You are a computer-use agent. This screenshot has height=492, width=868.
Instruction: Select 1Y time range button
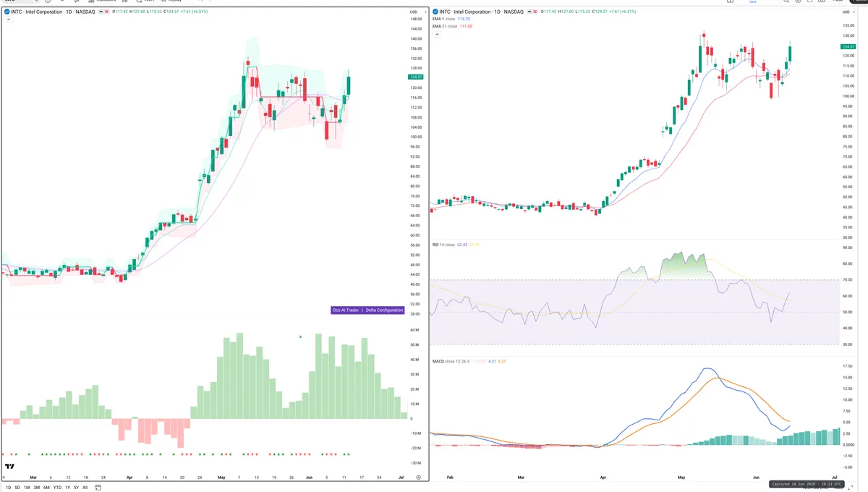tap(67, 488)
